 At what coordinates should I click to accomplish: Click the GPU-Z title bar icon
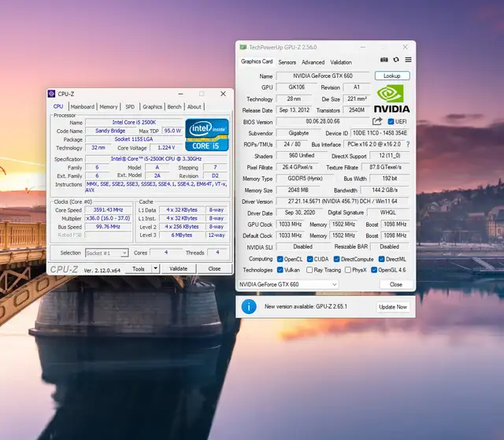pos(243,47)
